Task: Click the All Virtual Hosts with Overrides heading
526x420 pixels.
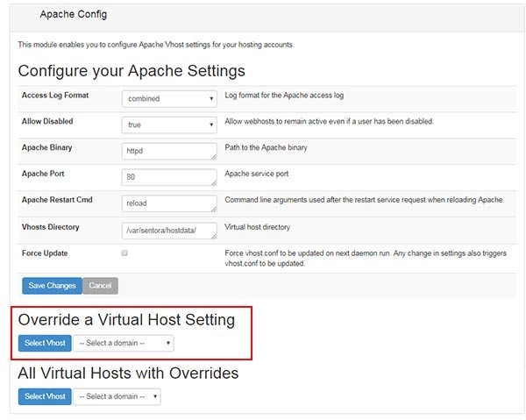Action: pos(128,374)
